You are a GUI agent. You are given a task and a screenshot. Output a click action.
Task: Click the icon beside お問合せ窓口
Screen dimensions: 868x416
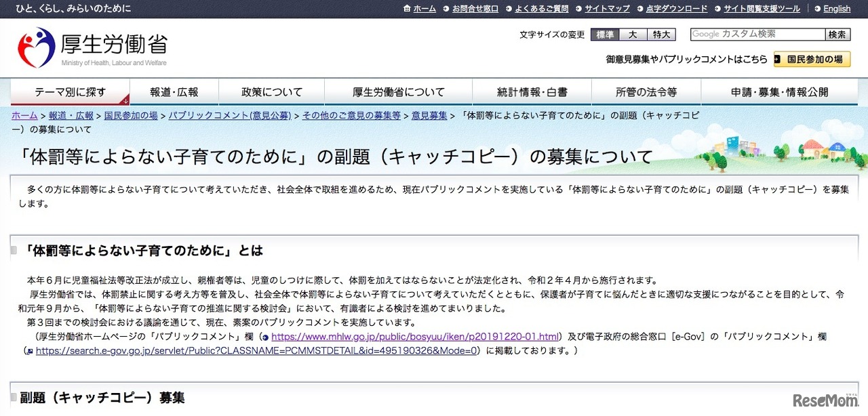(x=446, y=9)
